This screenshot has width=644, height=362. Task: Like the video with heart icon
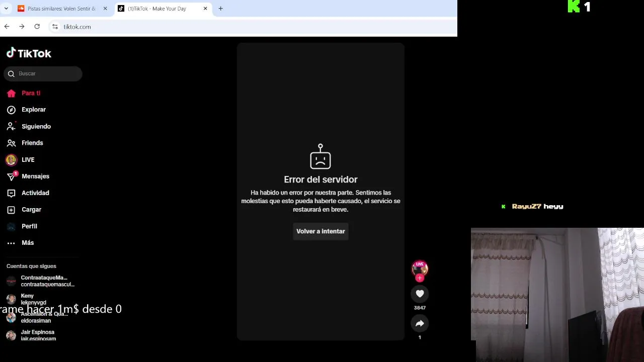(420, 294)
